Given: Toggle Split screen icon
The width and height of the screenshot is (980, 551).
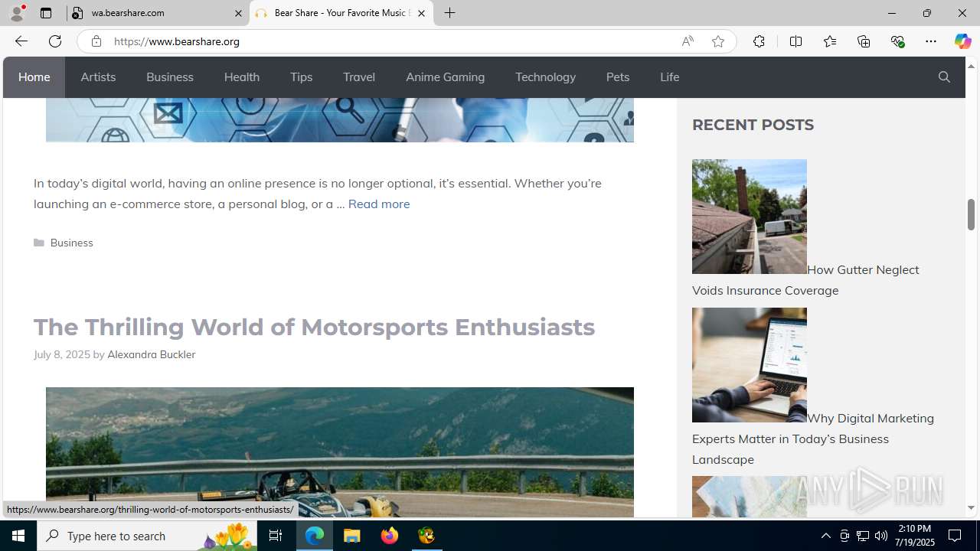Looking at the screenshot, I should [x=795, y=41].
